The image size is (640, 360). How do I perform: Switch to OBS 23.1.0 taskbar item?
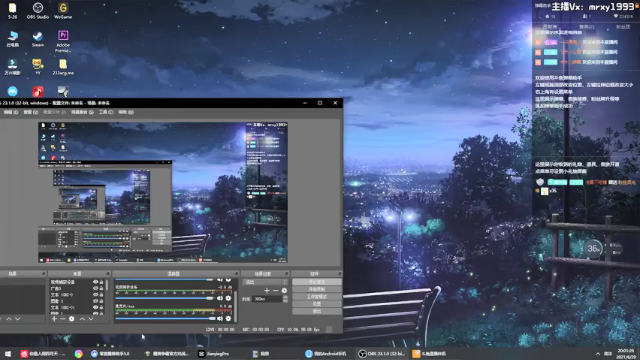tap(382, 354)
